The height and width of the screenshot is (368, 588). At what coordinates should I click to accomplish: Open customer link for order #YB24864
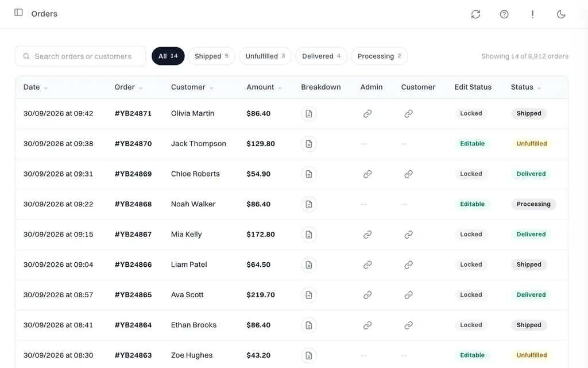(x=408, y=325)
